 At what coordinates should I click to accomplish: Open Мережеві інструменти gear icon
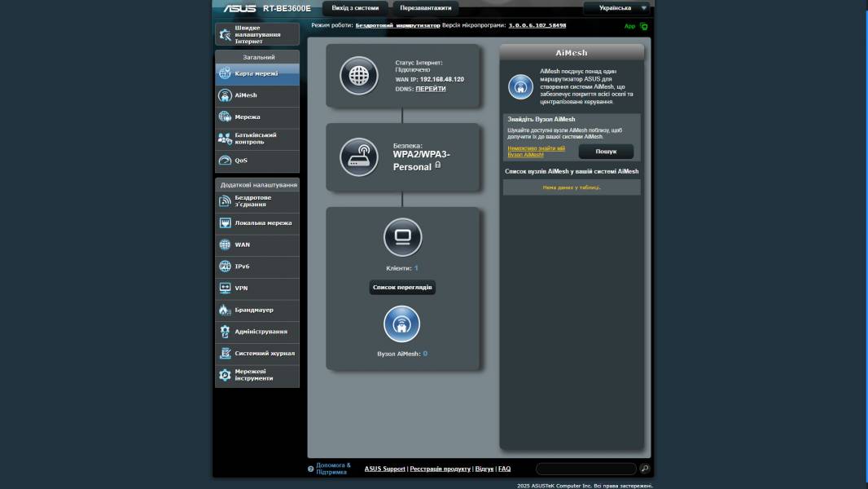tap(225, 375)
